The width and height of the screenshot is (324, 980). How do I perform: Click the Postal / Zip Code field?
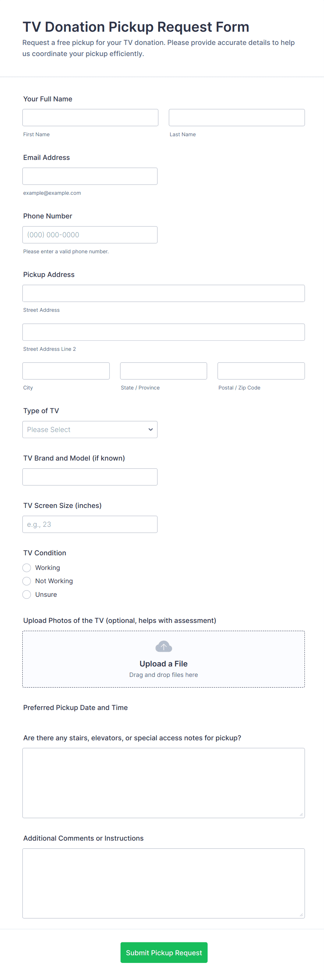click(x=261, y=371)
